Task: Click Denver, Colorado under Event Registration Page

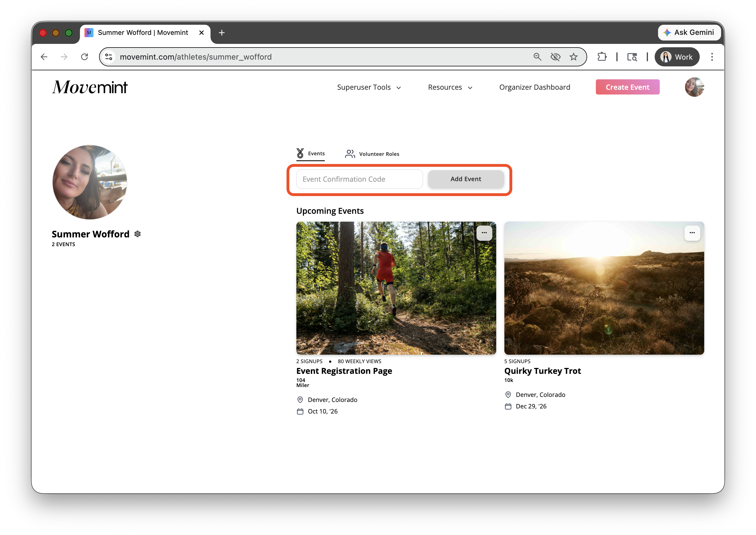Action: click(332, 400)
